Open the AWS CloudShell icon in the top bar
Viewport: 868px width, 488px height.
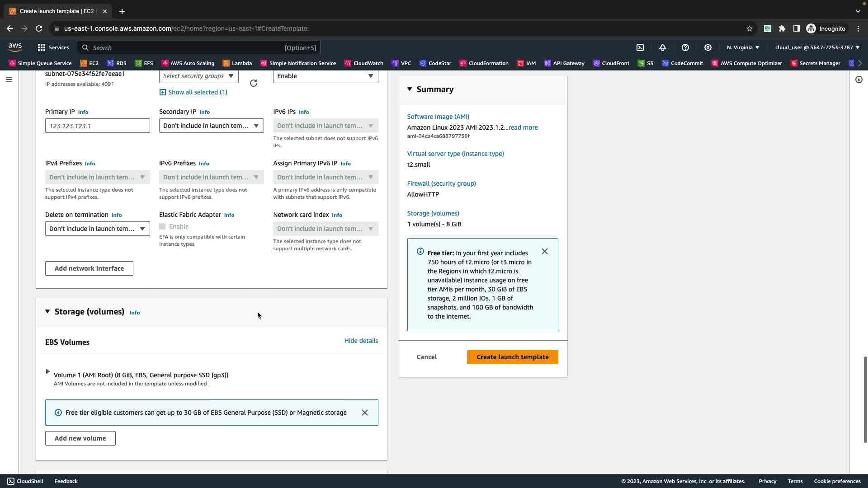tap(640, 47)
